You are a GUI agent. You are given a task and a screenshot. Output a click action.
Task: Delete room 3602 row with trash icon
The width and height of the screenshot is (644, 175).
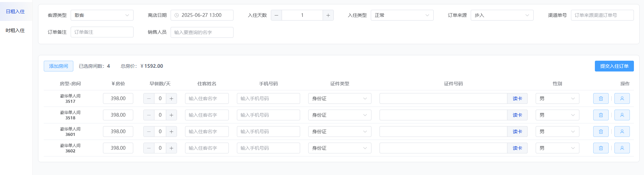point(601,148)
